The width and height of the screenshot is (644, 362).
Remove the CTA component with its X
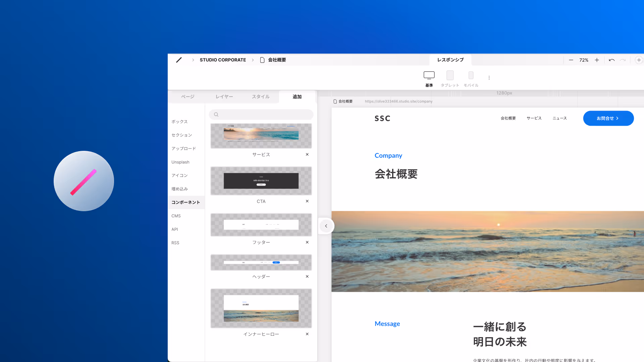coord(307,201)
